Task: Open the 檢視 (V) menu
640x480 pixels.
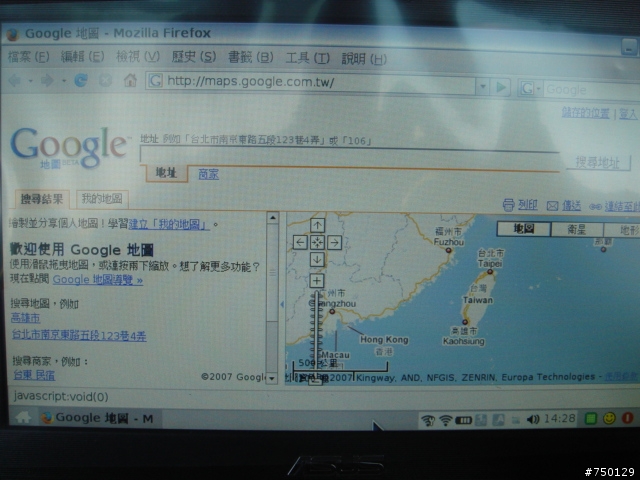Action: 138,56
